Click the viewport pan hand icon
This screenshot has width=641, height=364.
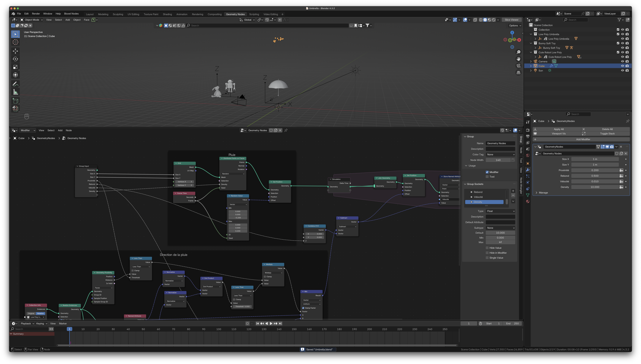click(x=518, y=59)
